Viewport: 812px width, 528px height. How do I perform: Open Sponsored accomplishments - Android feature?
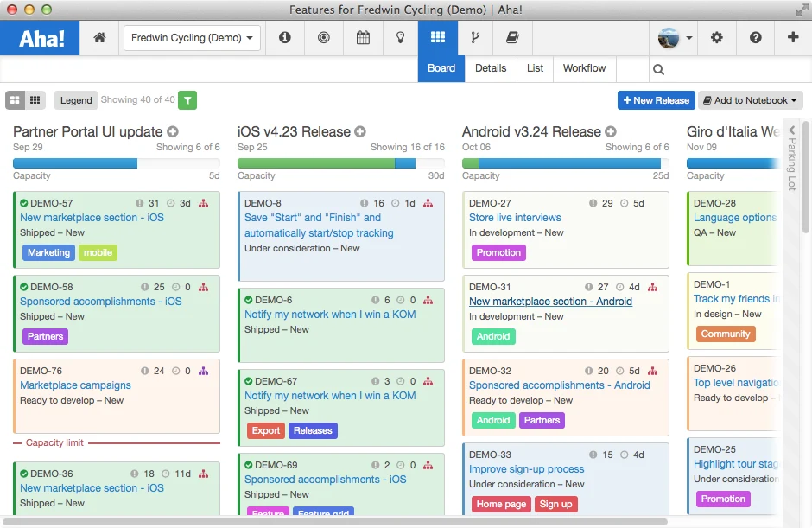point(559,385)
